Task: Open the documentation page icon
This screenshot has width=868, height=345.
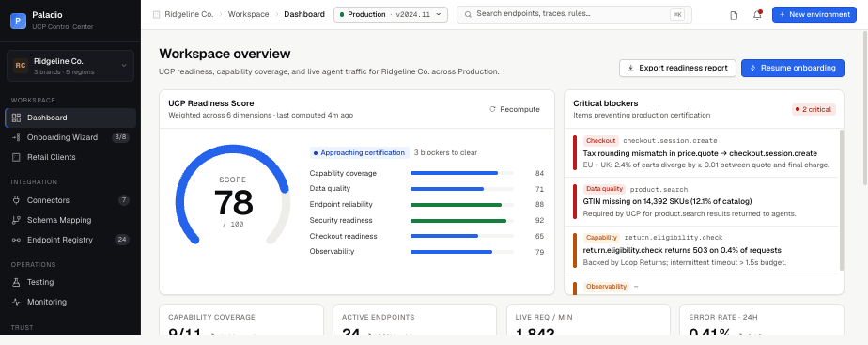Action: pyautogui.click(x=734, y=15)
